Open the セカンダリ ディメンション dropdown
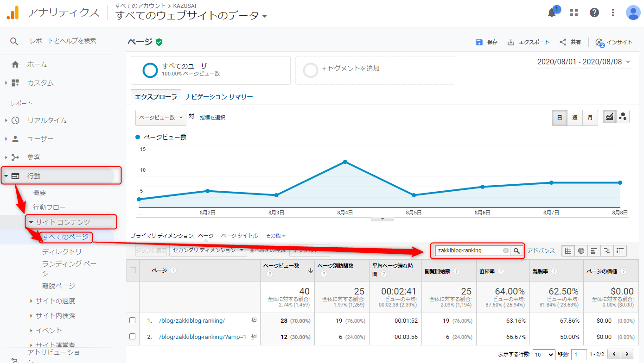The height and width of the screenshot is (363, 644). tap(208, 250)
